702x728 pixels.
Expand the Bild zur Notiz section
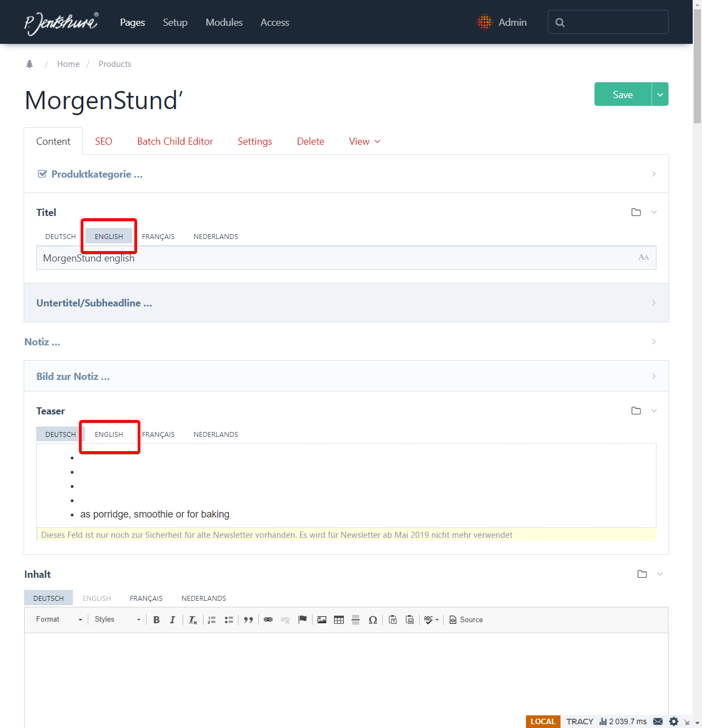tap(346, 376)
